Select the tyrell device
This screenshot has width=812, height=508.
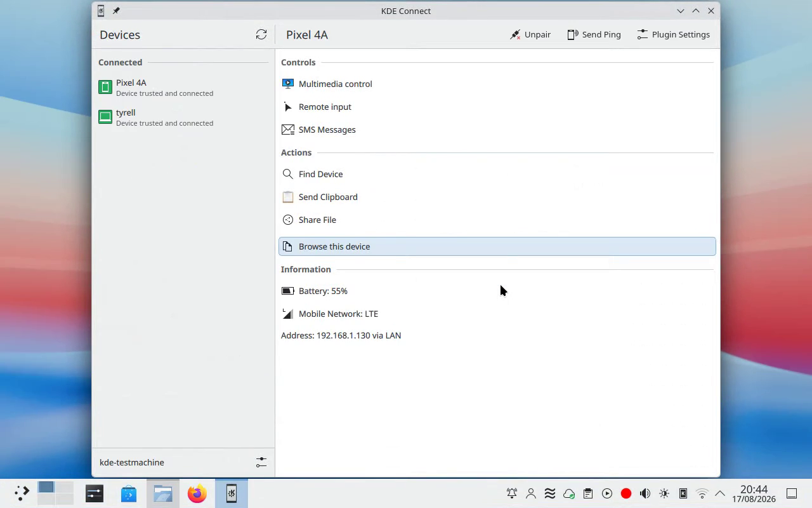point(183,117)
